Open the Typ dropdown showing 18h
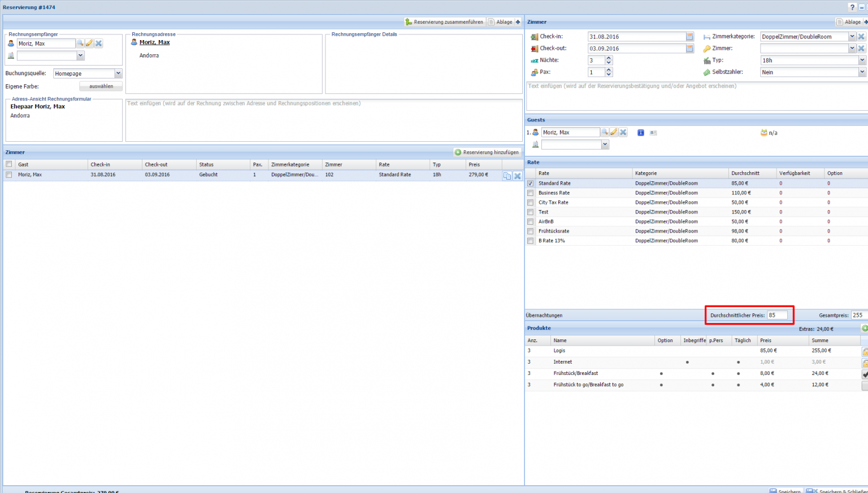 pos(862,60)
